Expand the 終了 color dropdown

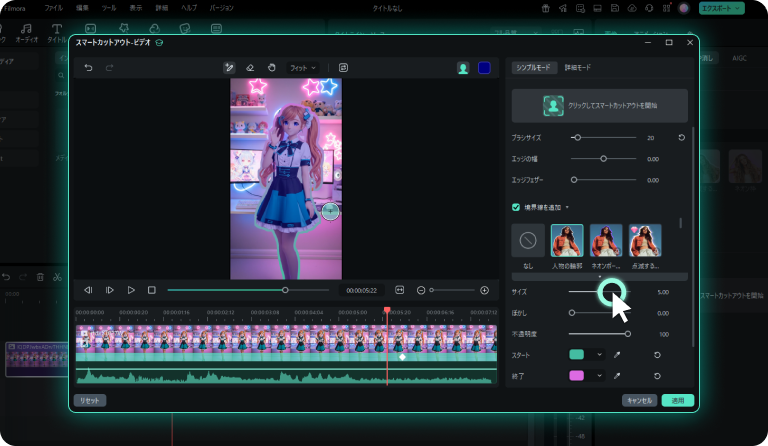[x=600, y=376]
